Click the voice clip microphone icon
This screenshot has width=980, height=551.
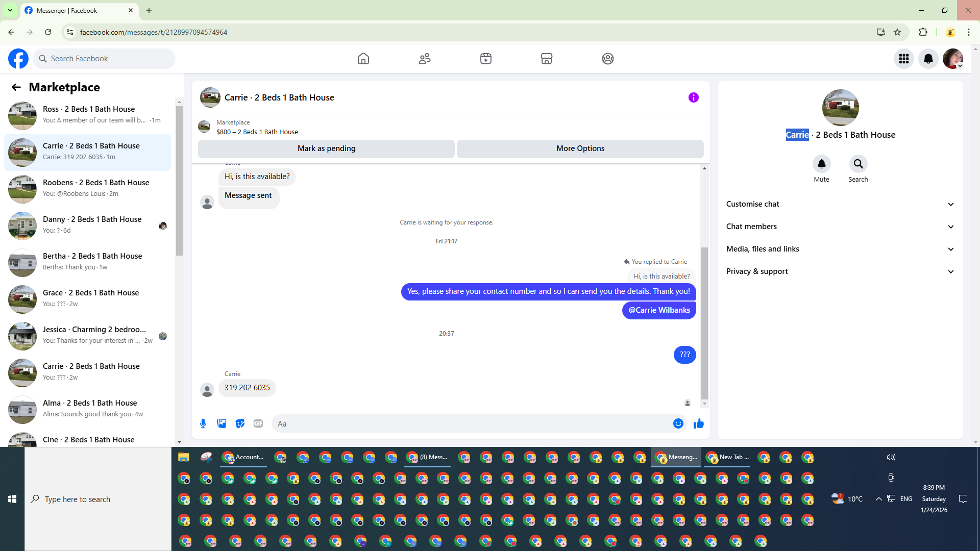203,423
